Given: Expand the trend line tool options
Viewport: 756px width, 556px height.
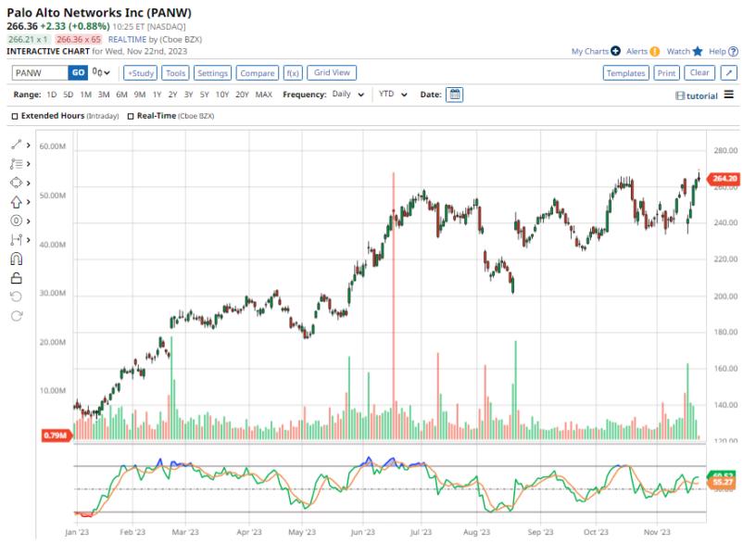Looking at the screenshot, I should pyautogui.click(x=29, y=145).
